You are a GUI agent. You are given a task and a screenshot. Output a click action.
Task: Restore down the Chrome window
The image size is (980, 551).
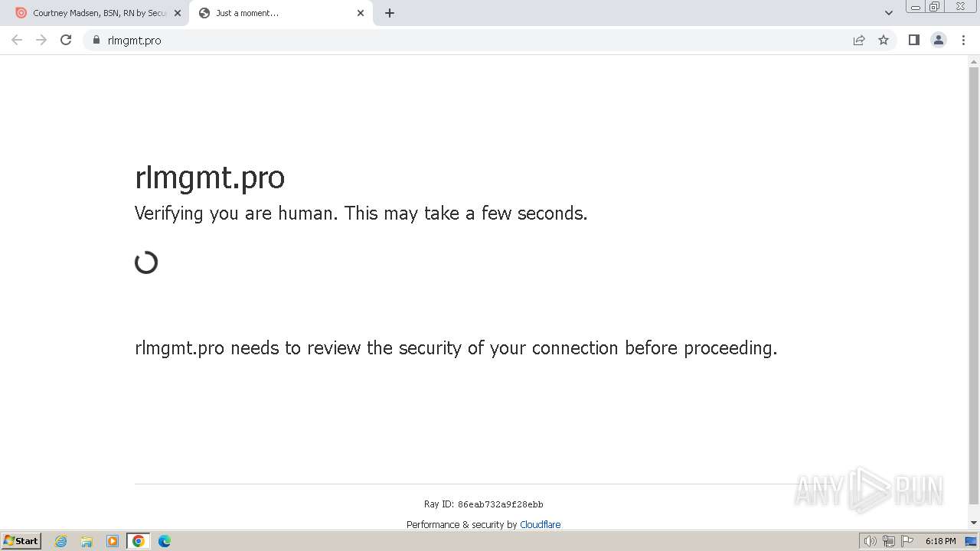(x=935, y=7)
